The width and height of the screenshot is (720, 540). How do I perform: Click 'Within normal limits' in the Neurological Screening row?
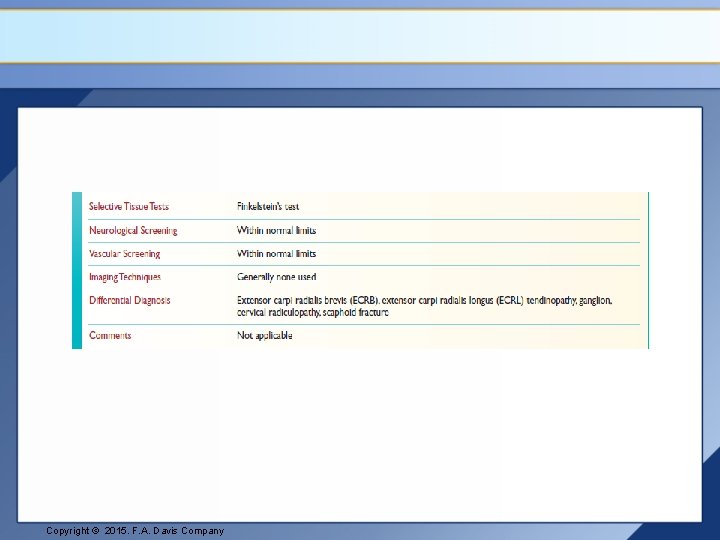[276, 231]
